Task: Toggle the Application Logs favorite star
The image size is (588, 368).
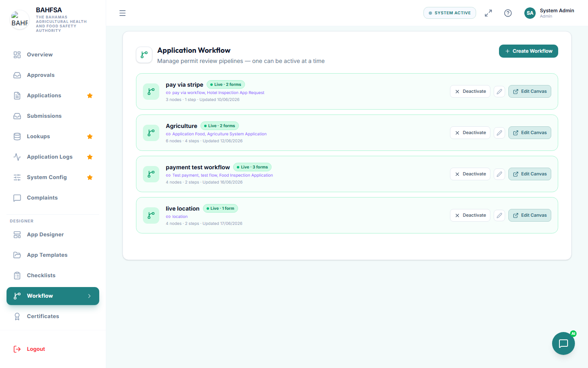Action: [x=90, y=157]
